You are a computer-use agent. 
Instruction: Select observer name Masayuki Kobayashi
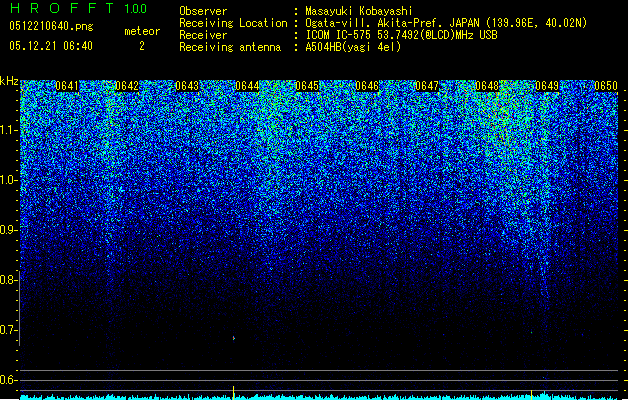359,11
